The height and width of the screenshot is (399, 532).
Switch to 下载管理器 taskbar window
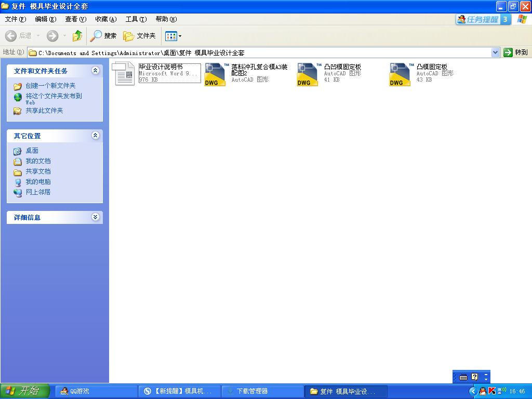(262, 391)
